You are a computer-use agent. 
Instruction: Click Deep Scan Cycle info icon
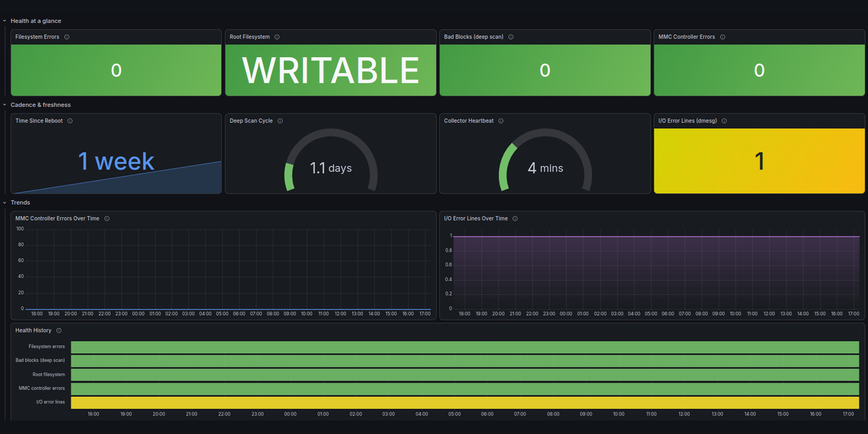(x=280, y=121)
